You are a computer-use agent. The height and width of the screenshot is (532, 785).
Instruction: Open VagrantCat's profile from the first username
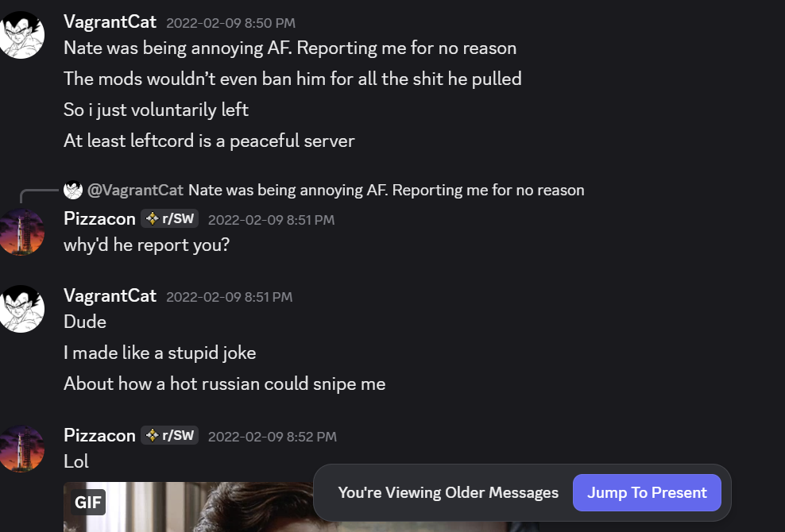[110, 22]
